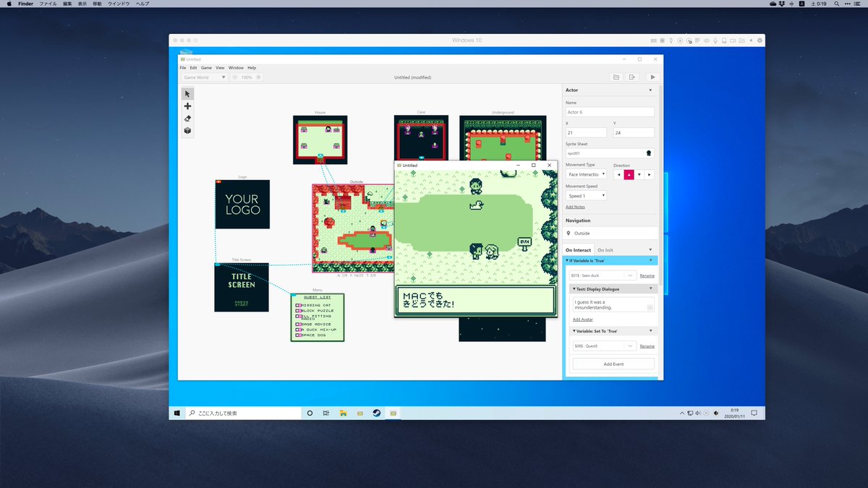
Task: Select the Title Screen scene thumbnail
Action: (242, 287)
